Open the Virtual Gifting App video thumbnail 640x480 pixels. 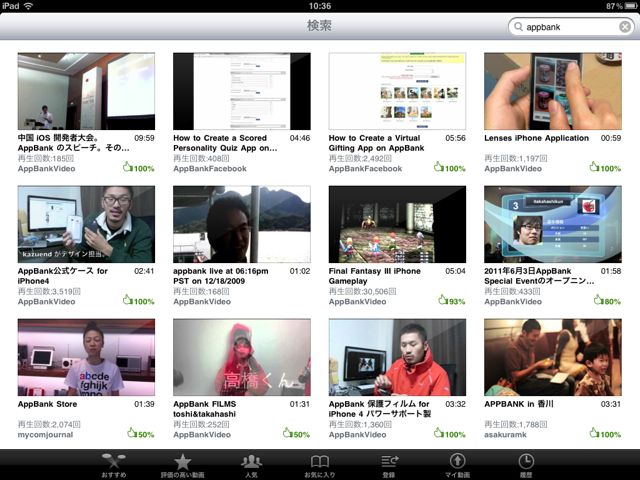pyautogui.click(x=397, y=91)
